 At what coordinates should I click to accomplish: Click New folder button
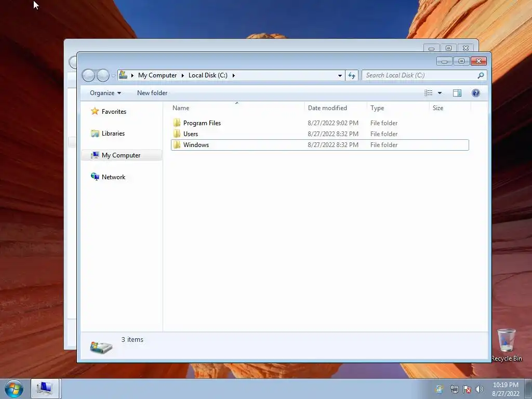(x=152, y=93)
